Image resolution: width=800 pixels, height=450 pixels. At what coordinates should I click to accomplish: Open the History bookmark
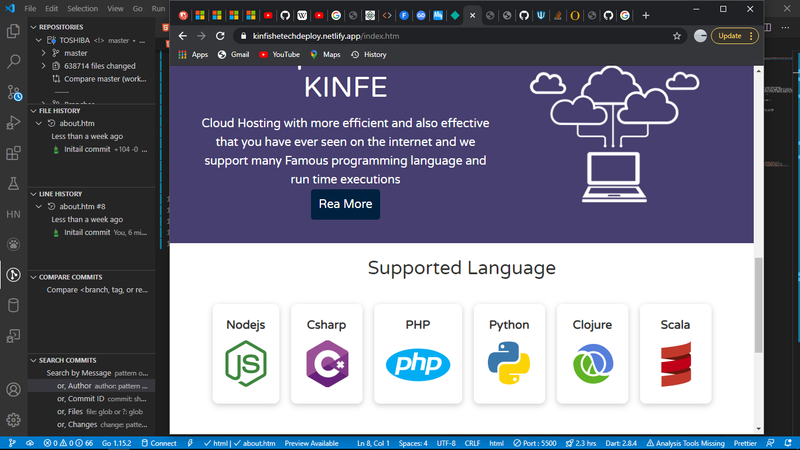[x=368, y=55]
